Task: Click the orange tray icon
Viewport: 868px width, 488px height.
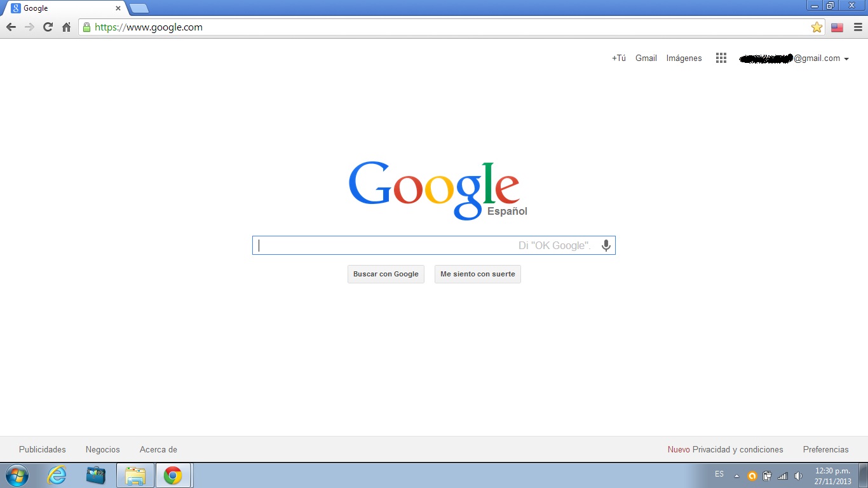Action: tap(752, 475)
